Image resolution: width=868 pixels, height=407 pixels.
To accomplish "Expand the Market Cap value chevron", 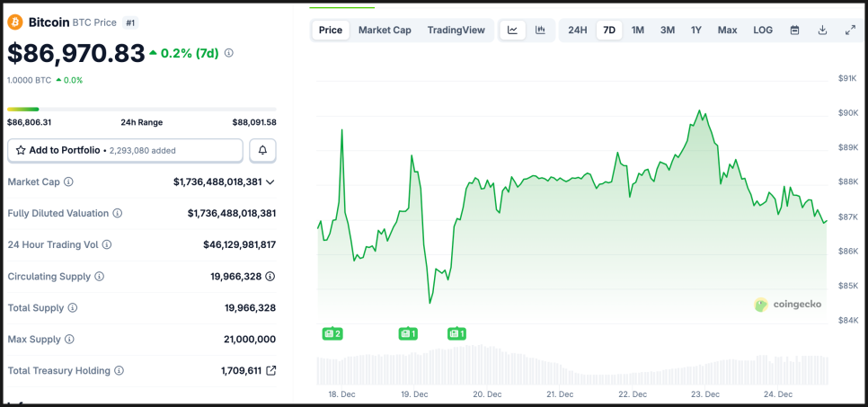I will click(x=270, y=181).
